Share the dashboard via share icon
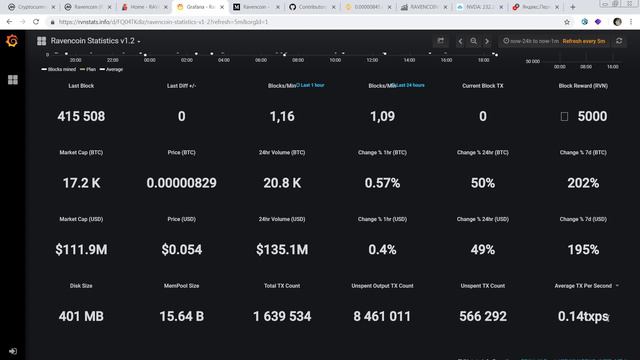This screenshot has height=360, width=640. (440, 41)
